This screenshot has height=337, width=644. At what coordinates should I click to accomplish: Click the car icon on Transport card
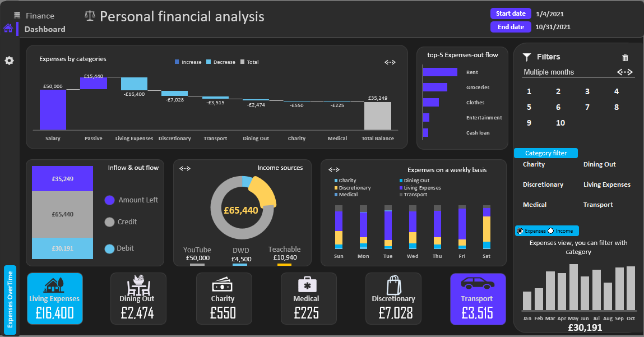[x=477, y=283]
